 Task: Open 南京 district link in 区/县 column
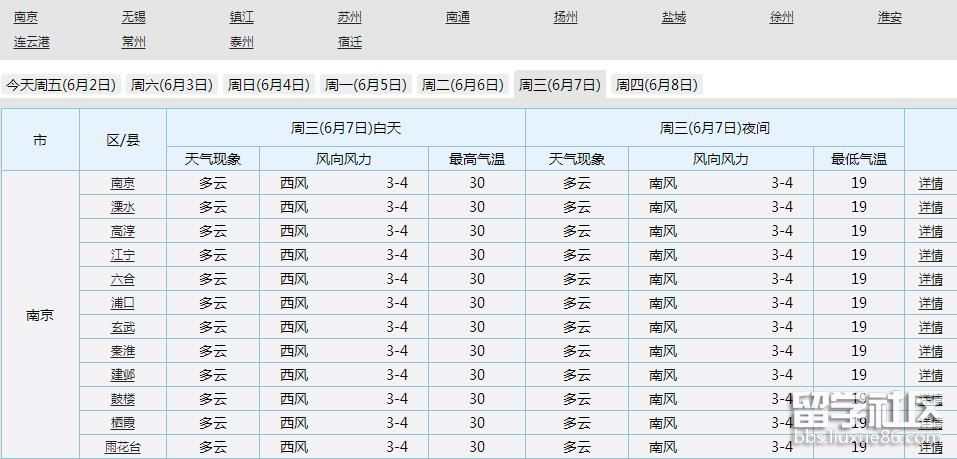123,183
